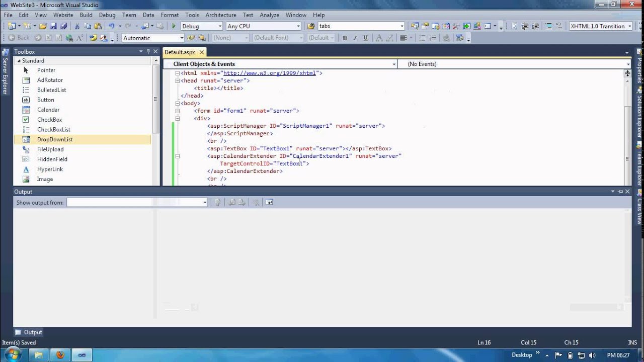Open the Automatic style application dropdown
The height and width of the screenshot is (362, 644).
[182, 38]
